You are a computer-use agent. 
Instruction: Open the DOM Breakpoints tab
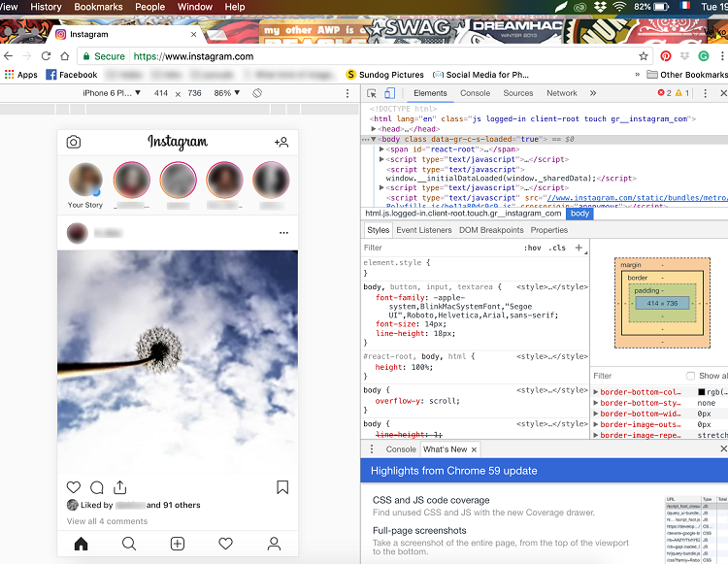point(491,230)
